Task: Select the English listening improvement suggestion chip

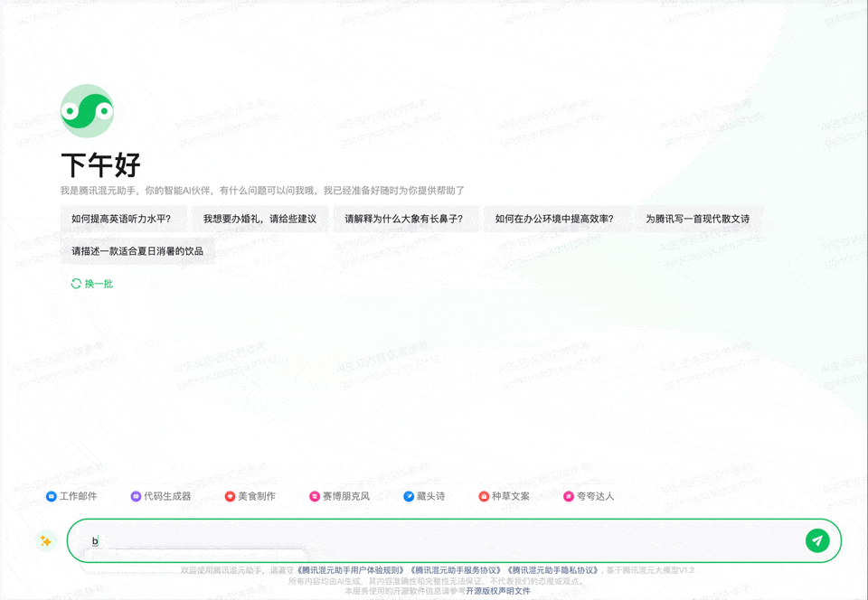Action: tap(124, 218)
